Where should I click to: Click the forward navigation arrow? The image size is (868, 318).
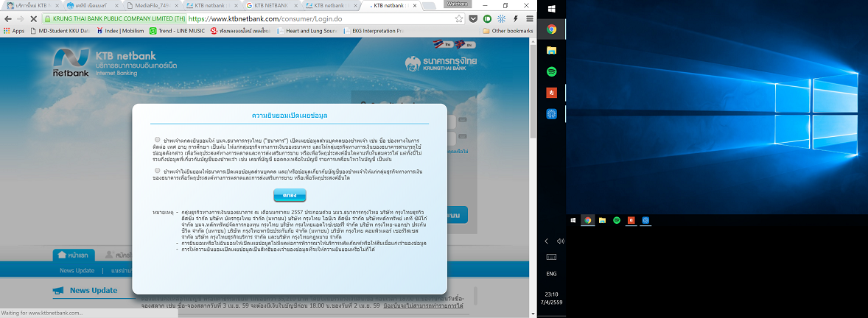coord(21,18)
